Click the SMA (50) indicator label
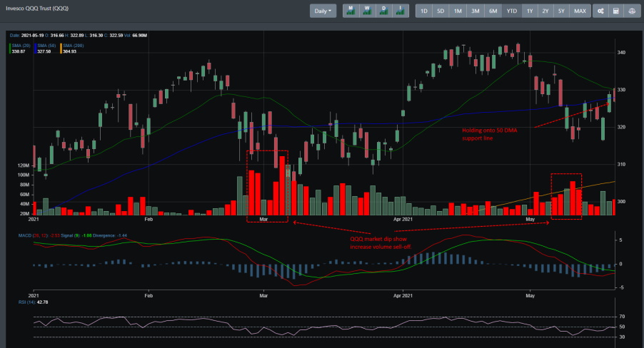This screenshot has width=644, height=348. [x=46, y=46]
